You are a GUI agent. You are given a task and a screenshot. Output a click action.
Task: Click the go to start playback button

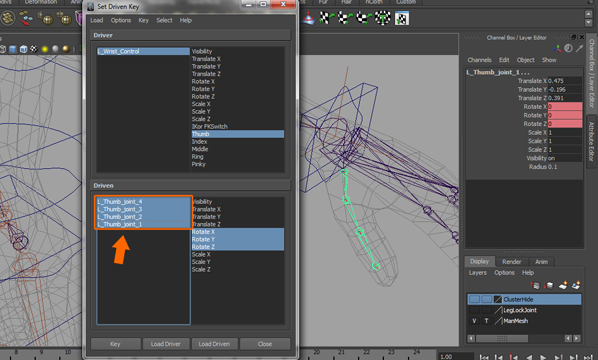[x=484, y=357]
